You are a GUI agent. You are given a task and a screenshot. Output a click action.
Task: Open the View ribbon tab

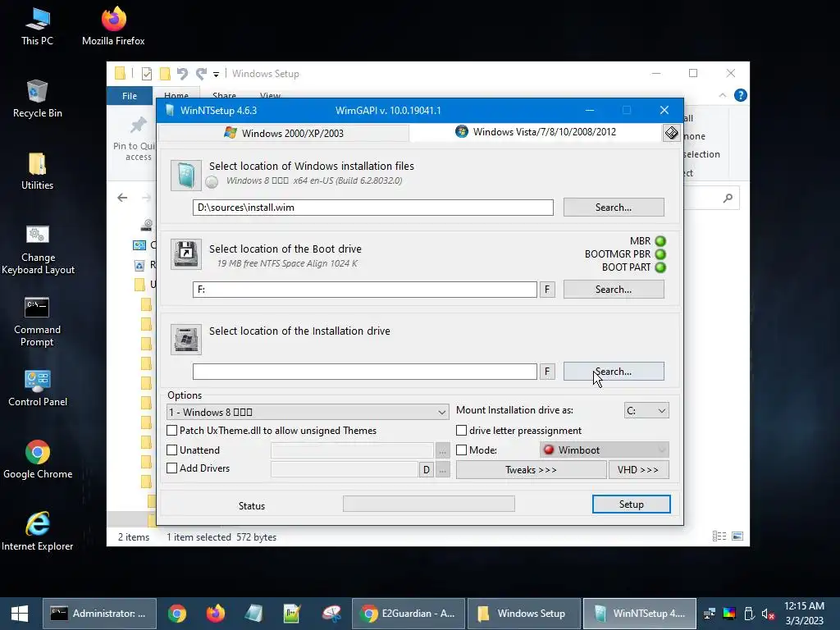tap(270, 95)
